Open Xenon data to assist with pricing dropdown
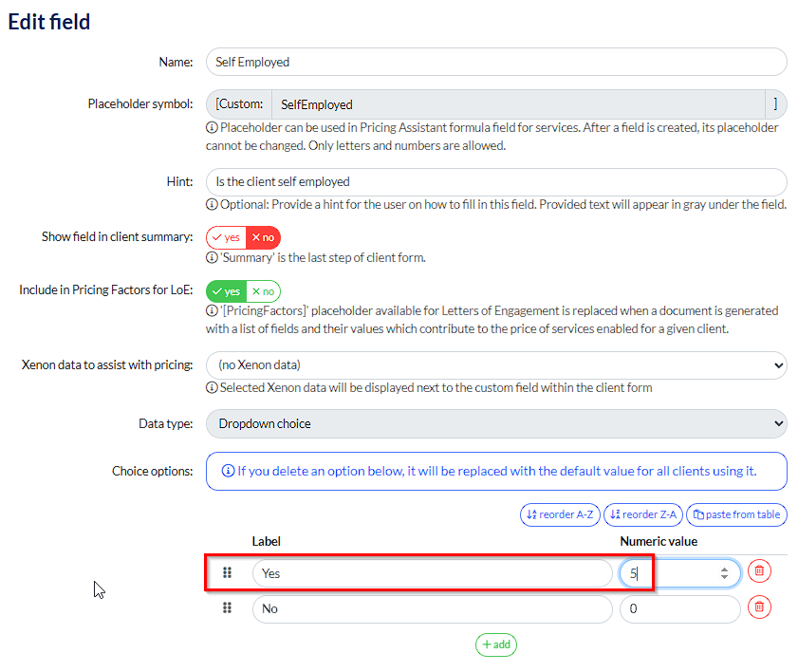The width and height of the screenshot is (798, 672). pos(496,364)
